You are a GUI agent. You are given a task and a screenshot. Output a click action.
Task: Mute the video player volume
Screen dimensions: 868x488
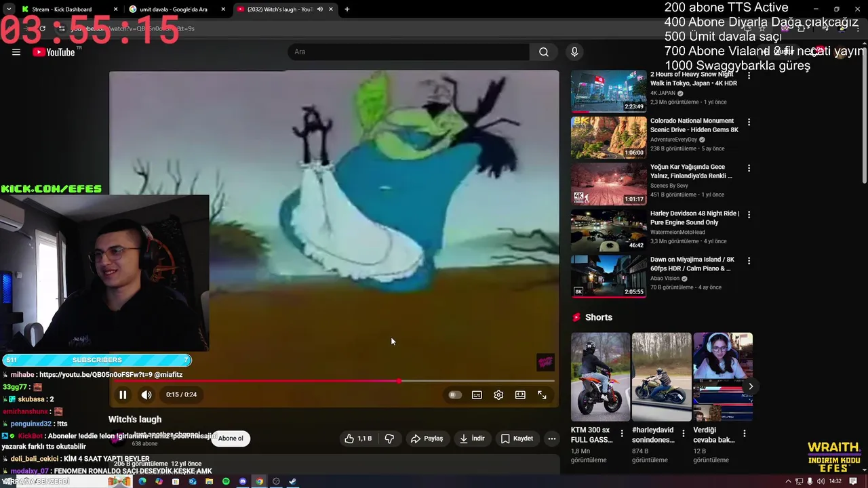pos(146,394)
